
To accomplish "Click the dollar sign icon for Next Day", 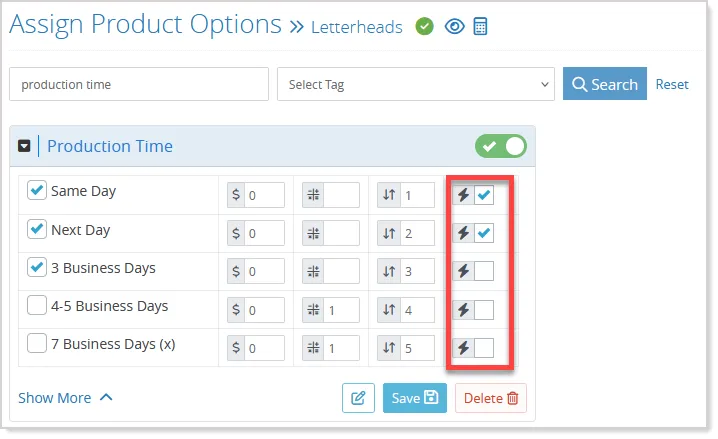I will 236,233.
